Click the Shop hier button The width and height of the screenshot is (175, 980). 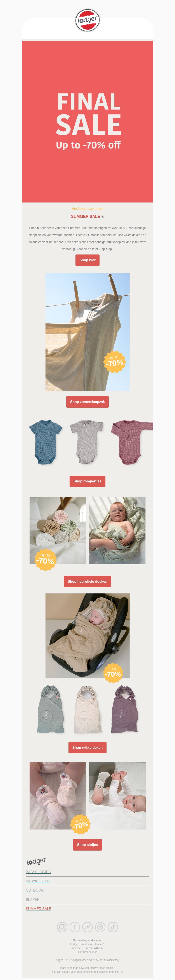tap(87, 260)
